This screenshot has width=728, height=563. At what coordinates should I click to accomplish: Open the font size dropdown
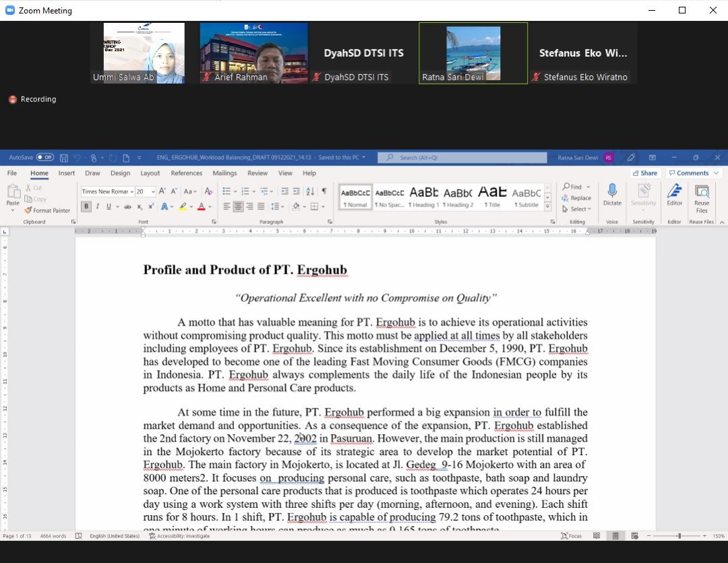click(153, 192)
